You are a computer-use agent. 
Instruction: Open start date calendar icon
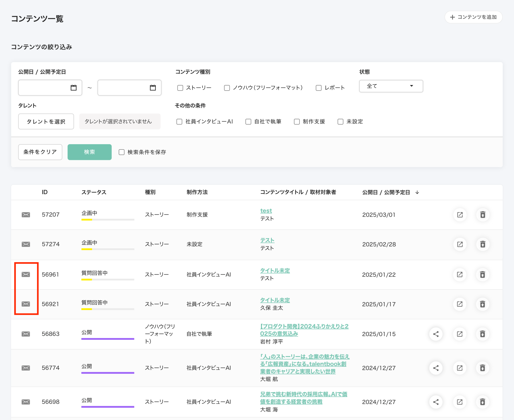(x=73, y=87)
